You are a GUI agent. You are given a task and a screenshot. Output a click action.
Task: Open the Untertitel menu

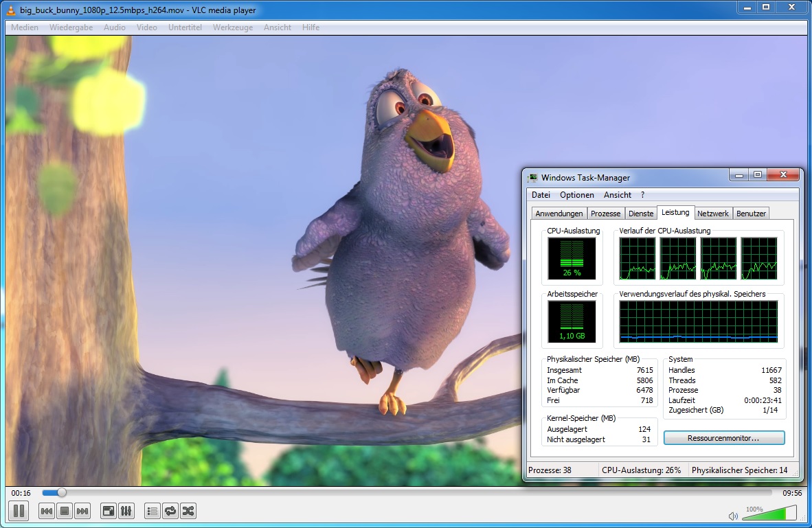click(x=185, y=27)
